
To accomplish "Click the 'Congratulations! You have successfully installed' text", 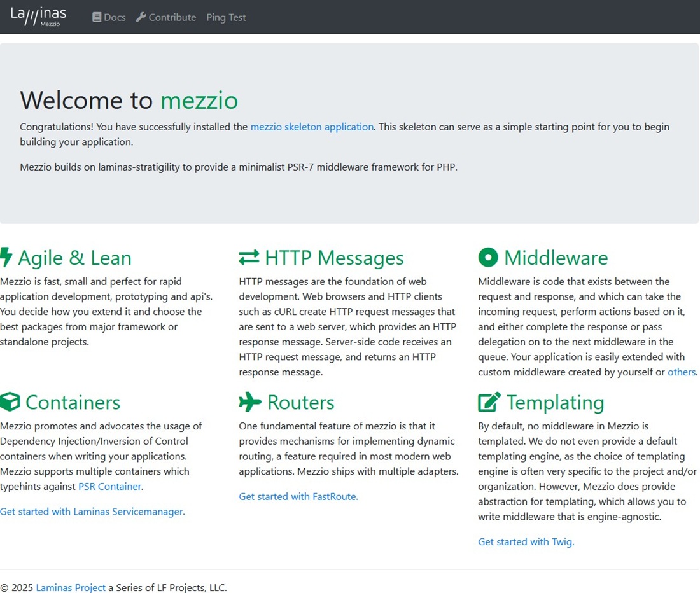I will [x=344, y=134].
